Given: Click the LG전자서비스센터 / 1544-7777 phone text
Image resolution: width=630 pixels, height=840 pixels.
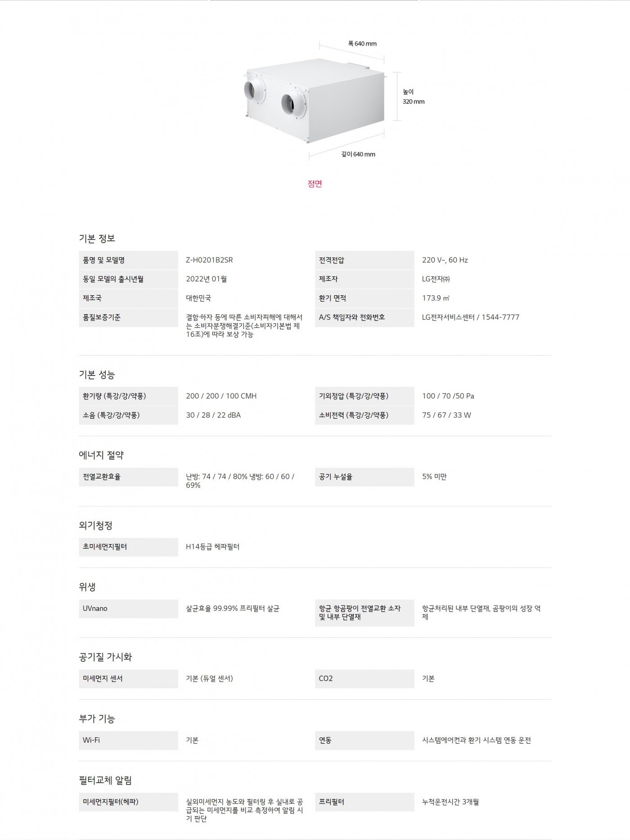Looking at the screenshot, I should (x=470, y=317).
